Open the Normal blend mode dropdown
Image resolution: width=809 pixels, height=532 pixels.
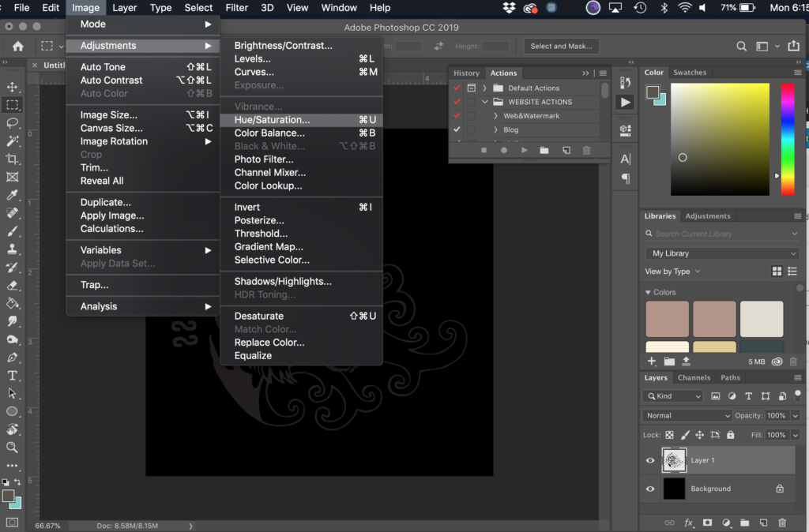pyautogui.click(x=687, y=415)
